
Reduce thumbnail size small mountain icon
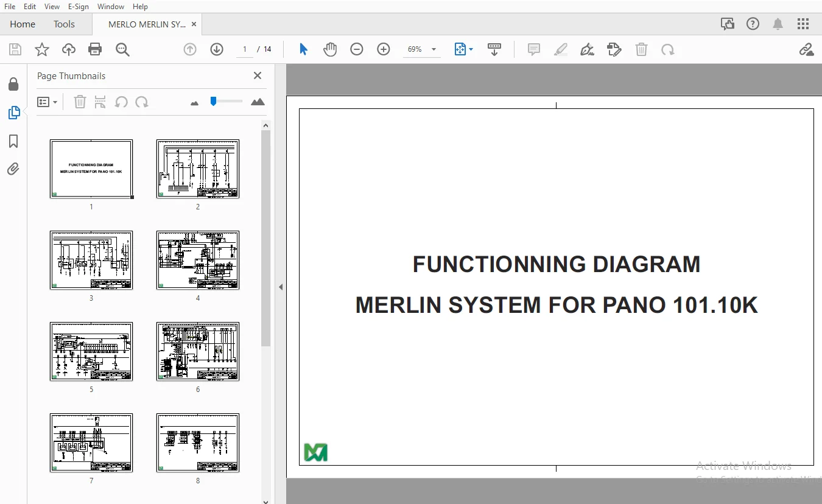195,103
